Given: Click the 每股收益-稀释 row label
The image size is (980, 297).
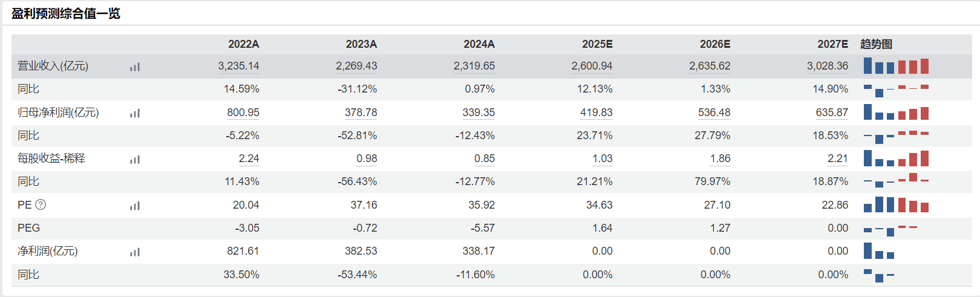Looking at the screenshot, I should 51,158.
